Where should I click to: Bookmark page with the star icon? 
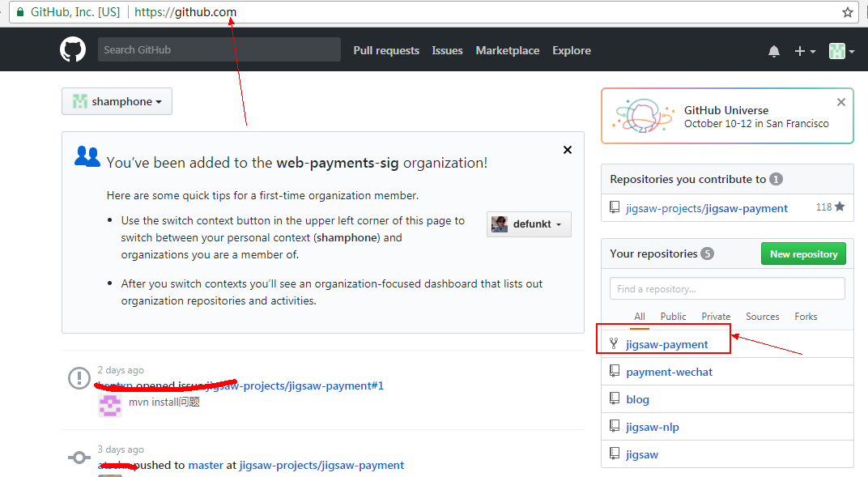tap(848, 12)
